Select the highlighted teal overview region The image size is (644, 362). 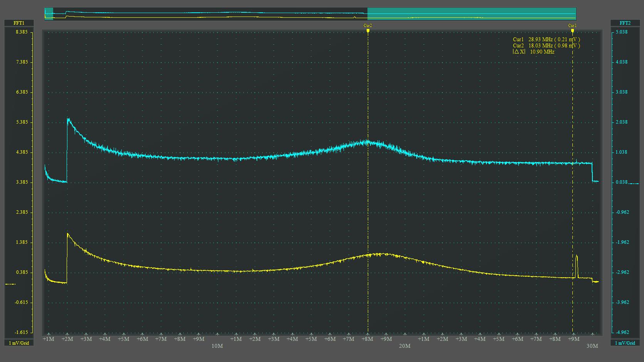tap(472, 13)
